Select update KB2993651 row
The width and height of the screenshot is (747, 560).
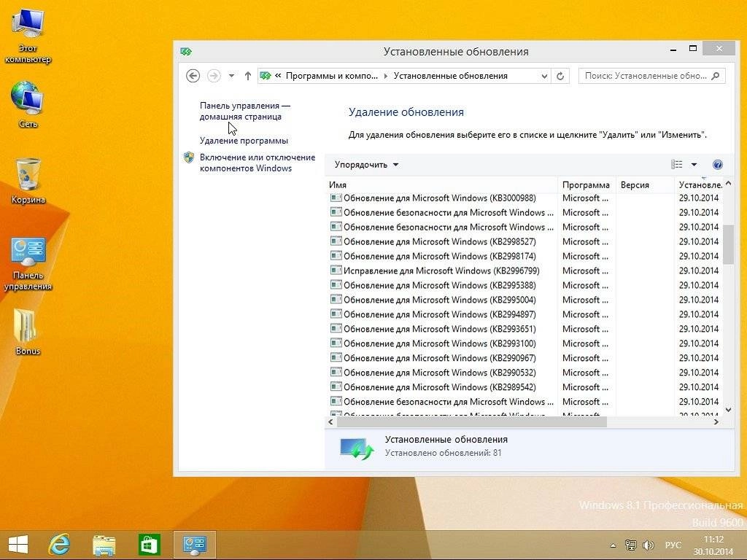click(x=525, y=329)
